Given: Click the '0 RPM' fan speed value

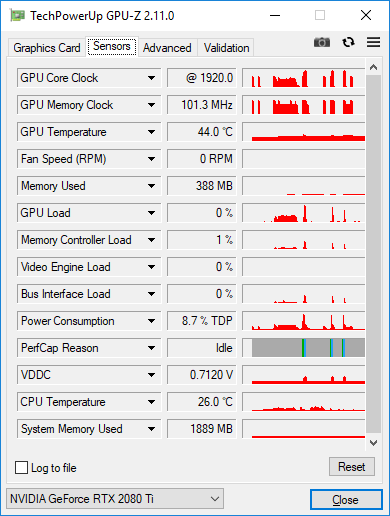Looking at the screenshot, I should 202,159.
